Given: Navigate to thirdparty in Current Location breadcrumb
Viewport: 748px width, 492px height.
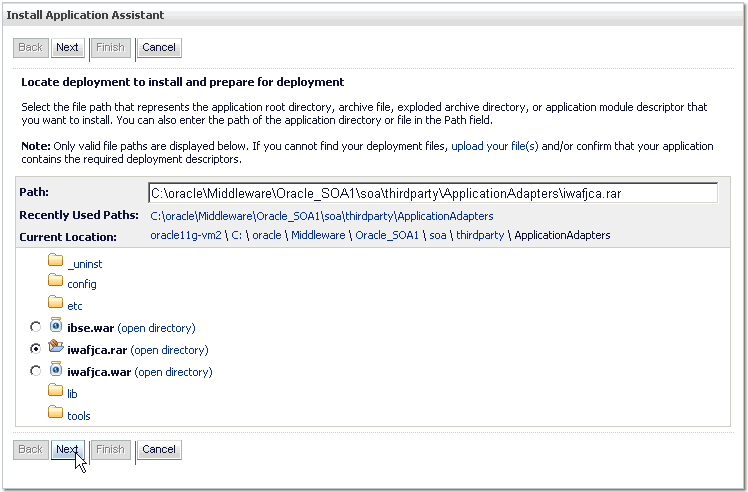Looking at the screenshot, I should click(x=480, y=235).
